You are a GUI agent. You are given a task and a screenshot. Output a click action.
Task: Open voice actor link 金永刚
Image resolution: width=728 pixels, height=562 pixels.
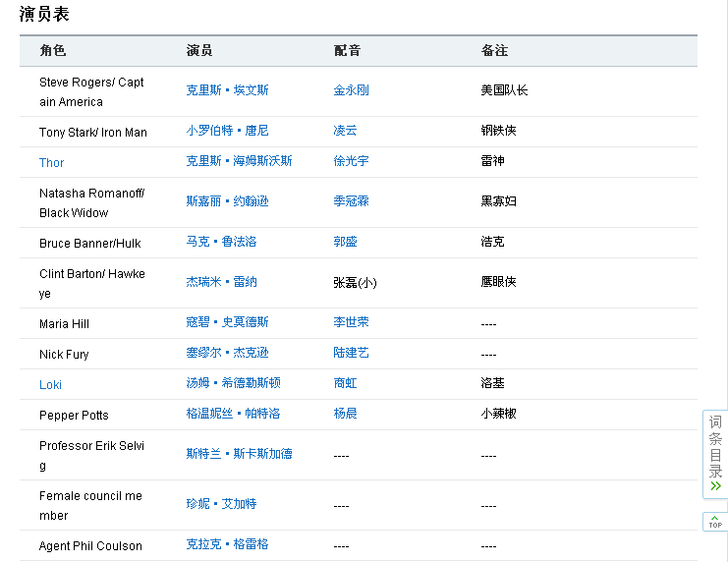tap(351, 90)
